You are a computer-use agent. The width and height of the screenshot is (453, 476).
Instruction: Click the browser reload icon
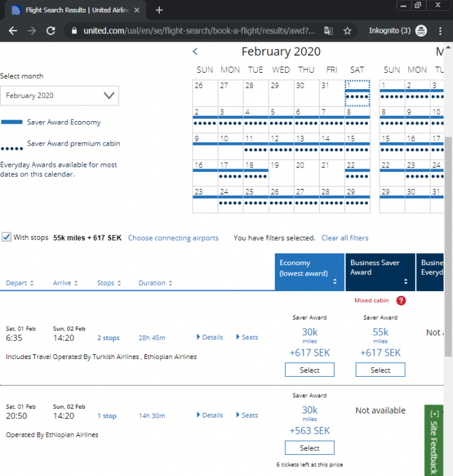pyautogui.click(x=51, y=31)
